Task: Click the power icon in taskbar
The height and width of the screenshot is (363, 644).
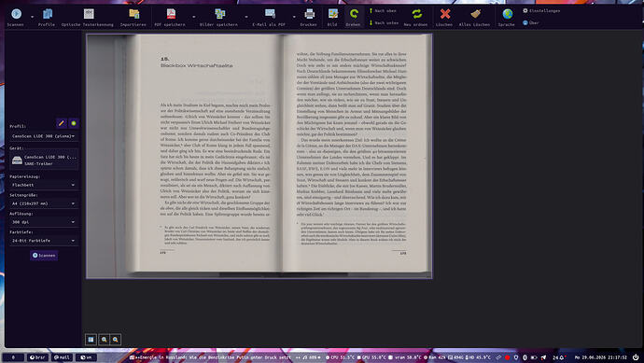Action: tap(636, 357)
